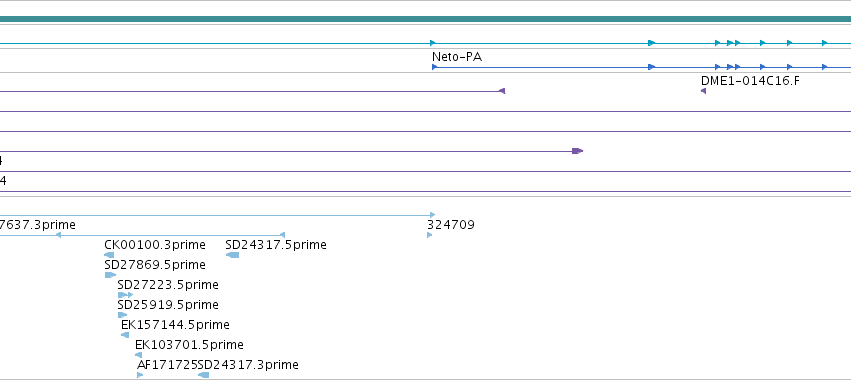The width and height of the screenshot is (851, 380).
Task: Click the marker below EK157144.5prime
Action: pos(125,335)
